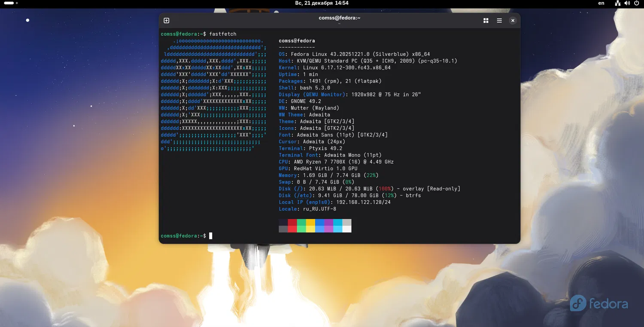
Task: Click the Packages '1491 (rpm)' line
Action: (x=330, y=81)
